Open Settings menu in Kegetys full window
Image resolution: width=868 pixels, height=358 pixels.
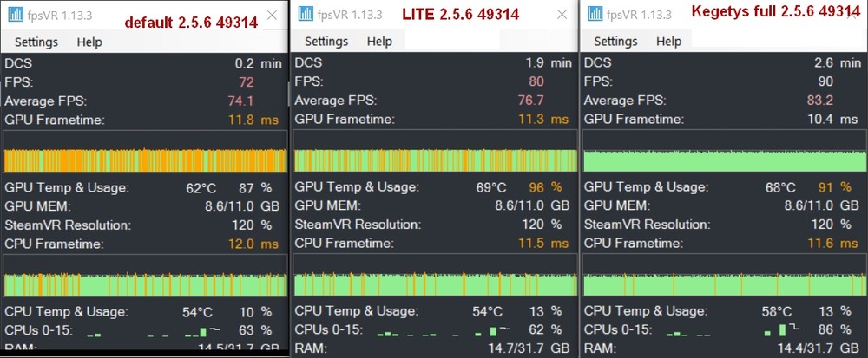[x=615, y=42]
